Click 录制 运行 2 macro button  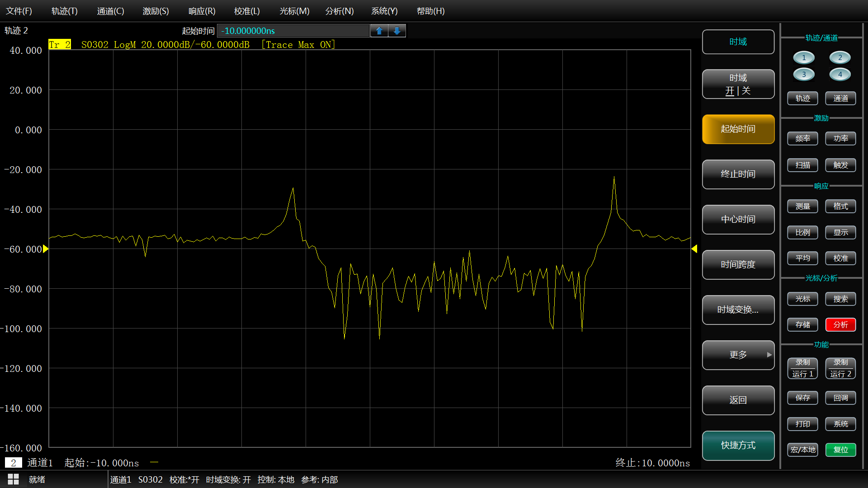840,368
